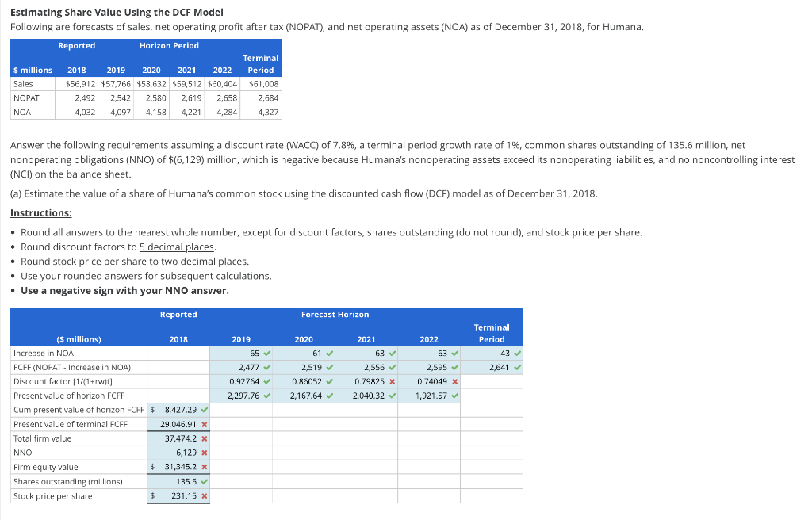Click the red X beside discount factor 0.74049
812x520 pixels.
[x=454, y=382]
